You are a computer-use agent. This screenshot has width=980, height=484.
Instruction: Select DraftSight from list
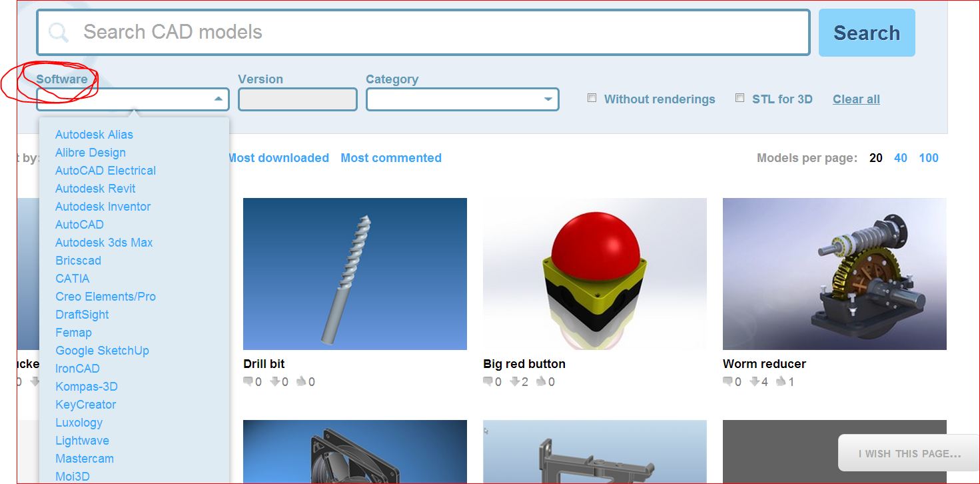(x=82, y=314)
